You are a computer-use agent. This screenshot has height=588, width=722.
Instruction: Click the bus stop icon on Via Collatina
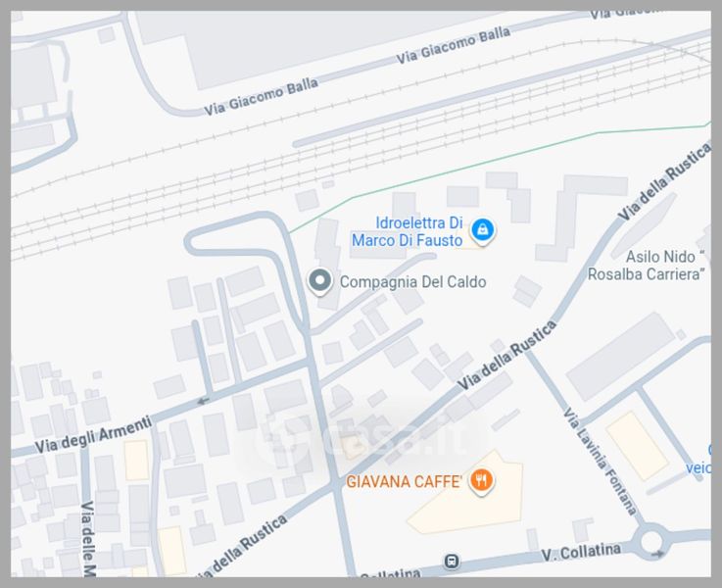click(452, 562)
